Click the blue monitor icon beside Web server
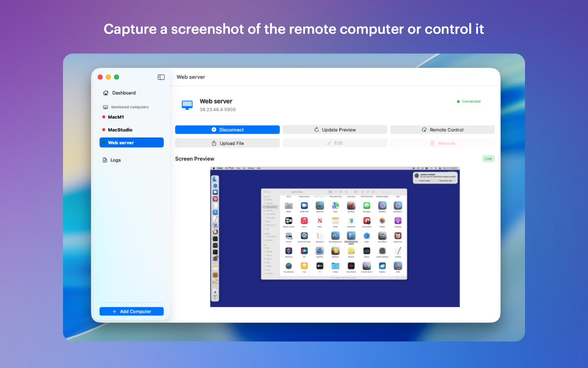 187,105
